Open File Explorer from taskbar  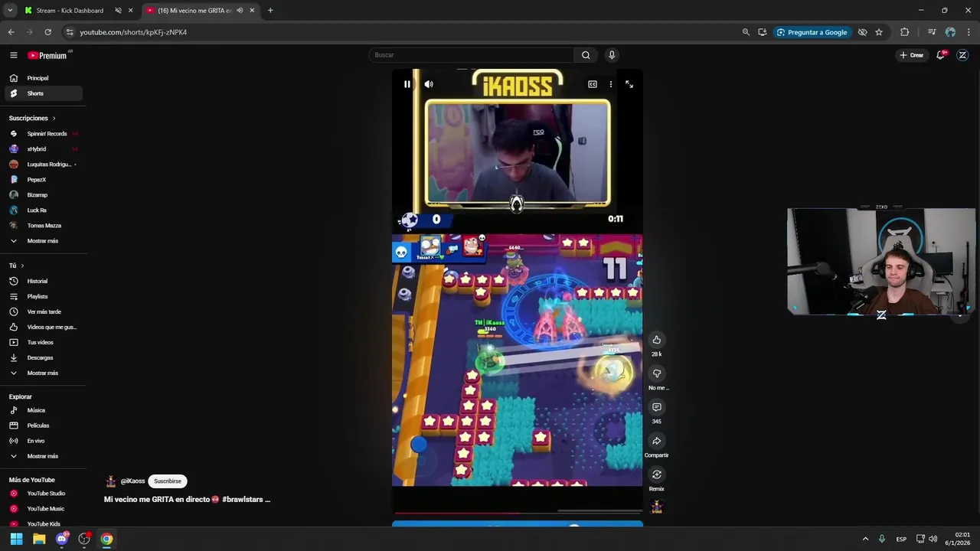[39, 539]
